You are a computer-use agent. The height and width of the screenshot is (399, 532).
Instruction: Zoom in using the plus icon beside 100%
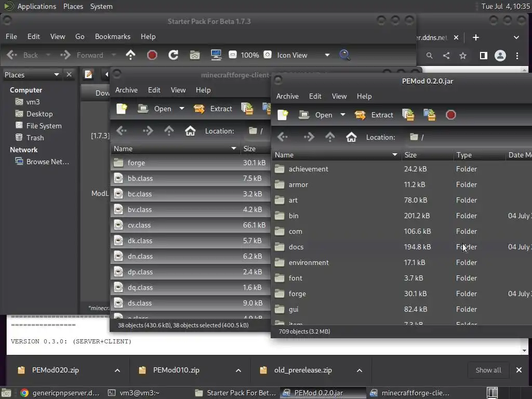268,55
